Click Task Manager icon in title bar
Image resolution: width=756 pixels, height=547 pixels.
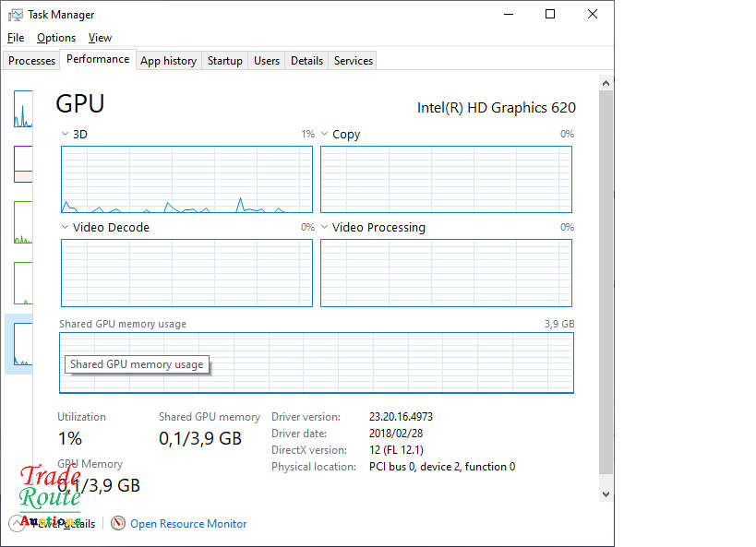[16, 15]
